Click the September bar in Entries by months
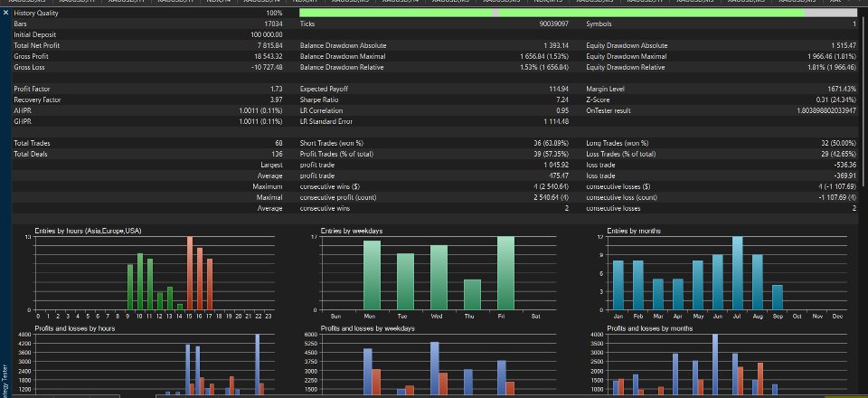868x398 pixels. click(778, 298)
